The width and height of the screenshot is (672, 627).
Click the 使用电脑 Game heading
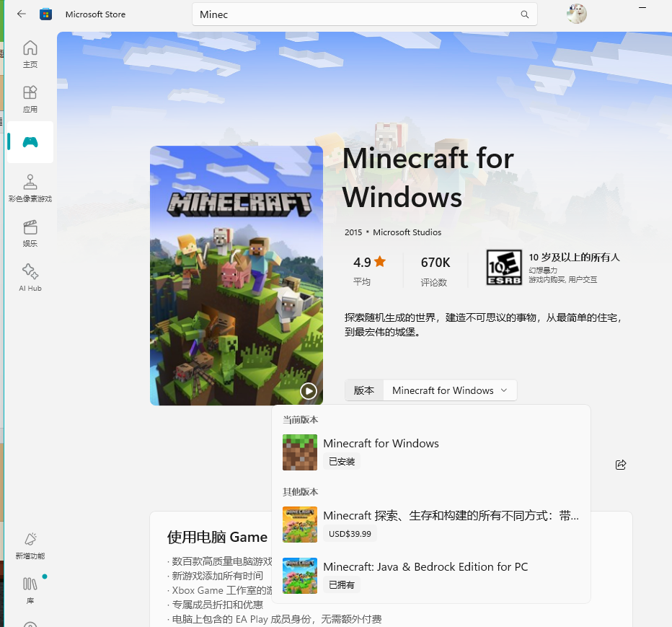coord(217,537)
